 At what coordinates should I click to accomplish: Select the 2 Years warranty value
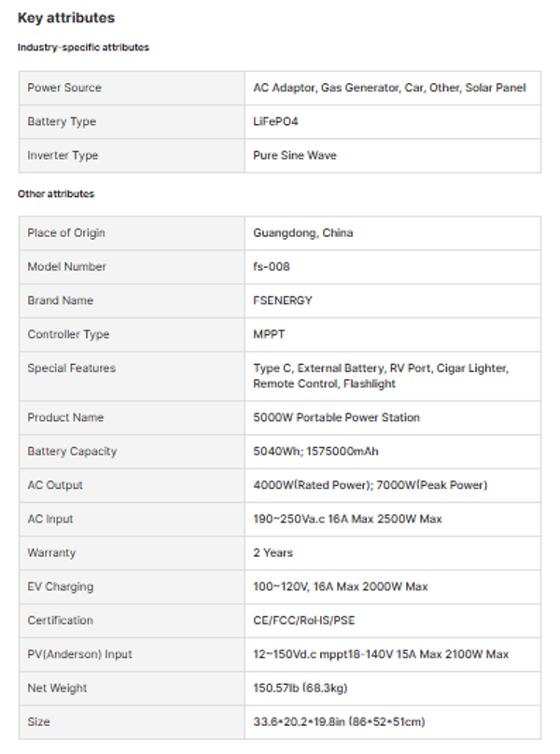[x=273, y=552]
